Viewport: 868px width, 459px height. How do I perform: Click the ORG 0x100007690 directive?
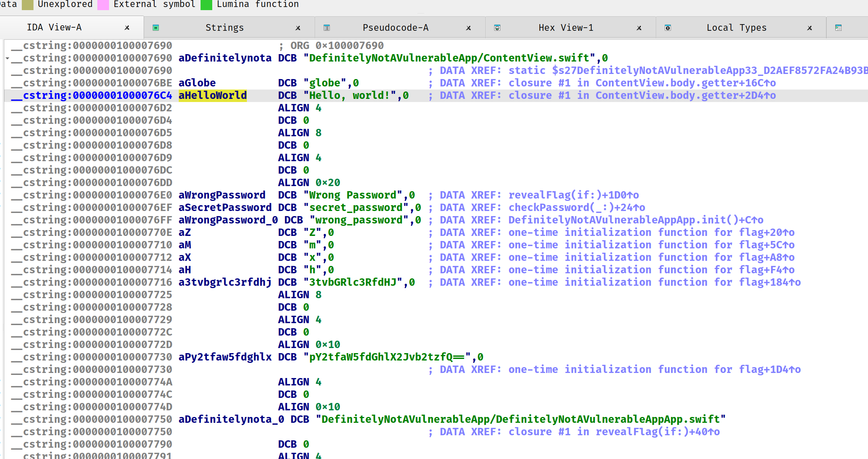tap(337, 46)
